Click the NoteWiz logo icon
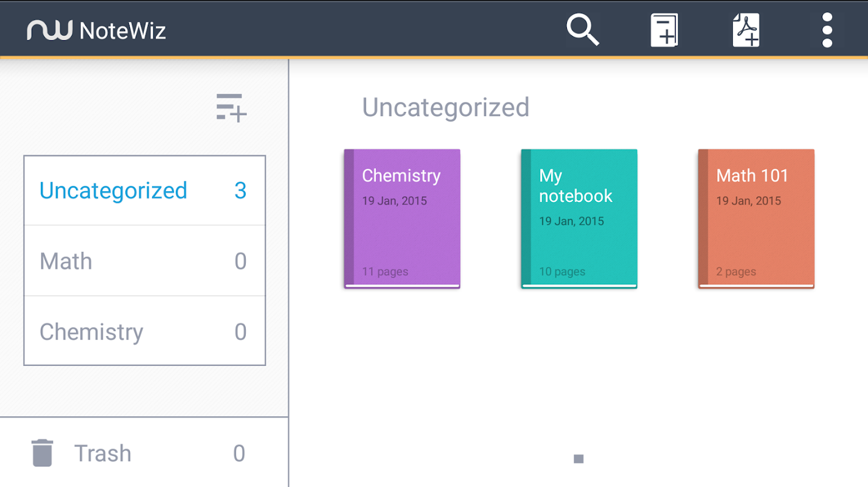The image size is (868, 487). [x=49, y=30]
